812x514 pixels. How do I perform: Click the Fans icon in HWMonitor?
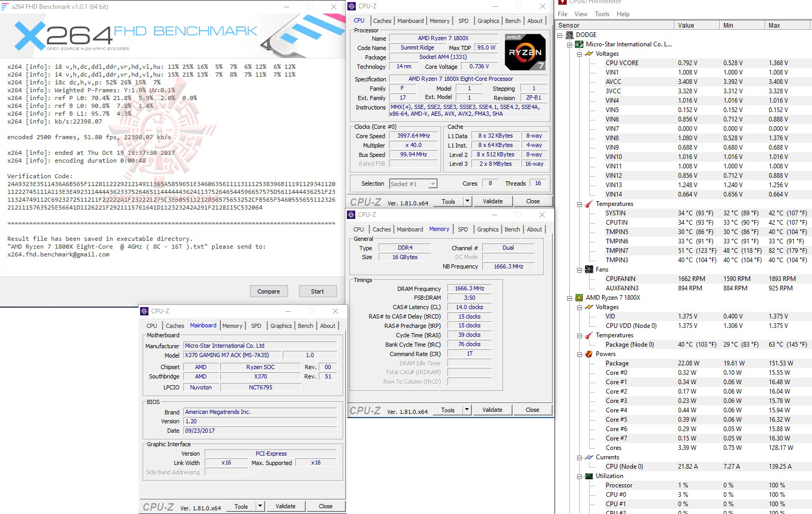588,270
